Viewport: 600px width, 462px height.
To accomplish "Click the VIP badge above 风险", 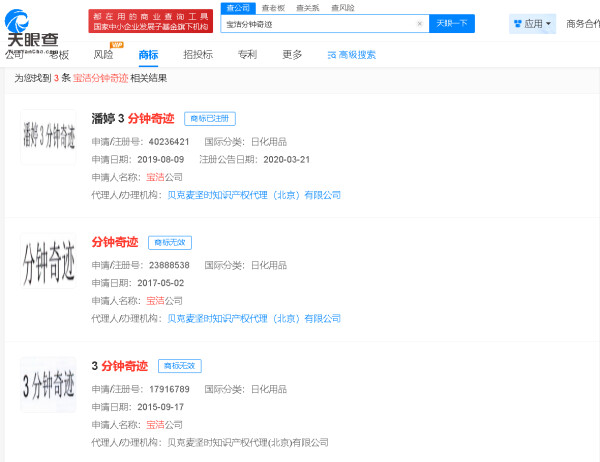I will pyautogui.click(x=116, y=45).
